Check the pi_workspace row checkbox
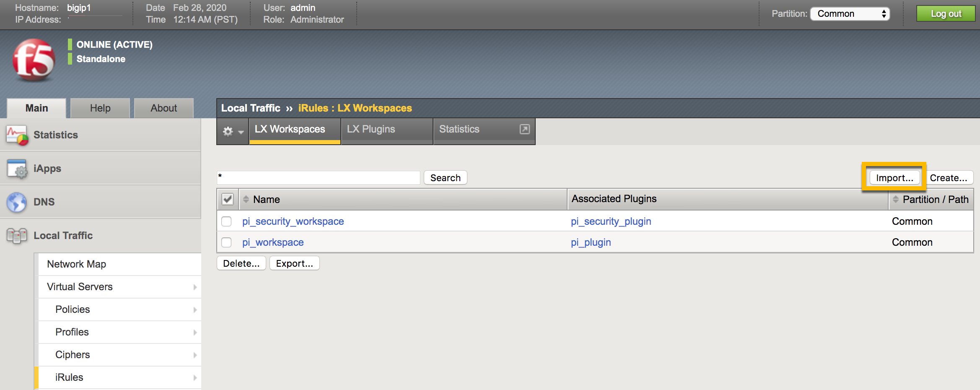This screenshot has width=980, height=390. coord(226,242)
